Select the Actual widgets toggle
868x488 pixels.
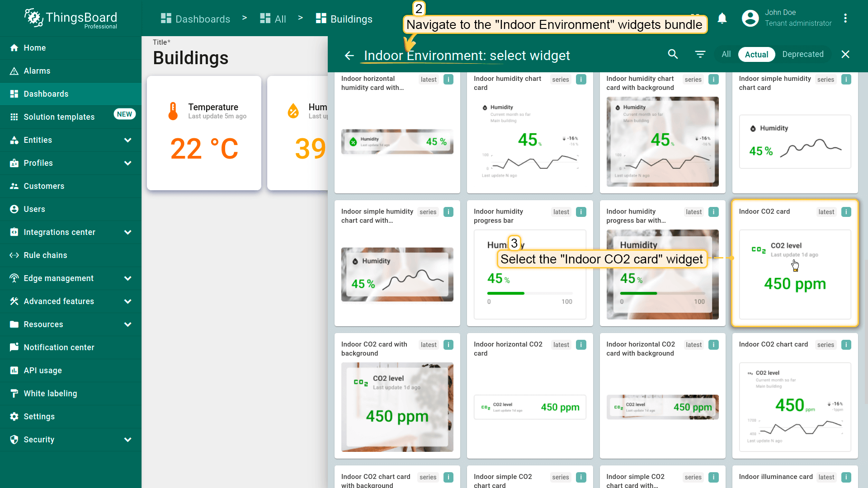click(x=756, y=55)
